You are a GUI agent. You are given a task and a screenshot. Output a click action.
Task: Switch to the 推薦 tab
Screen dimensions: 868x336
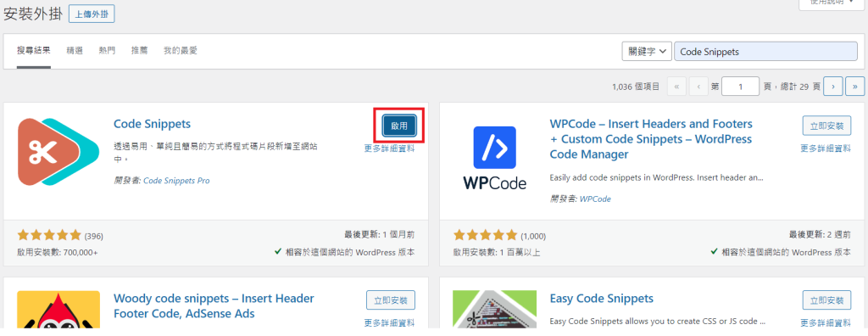point(140,50)
